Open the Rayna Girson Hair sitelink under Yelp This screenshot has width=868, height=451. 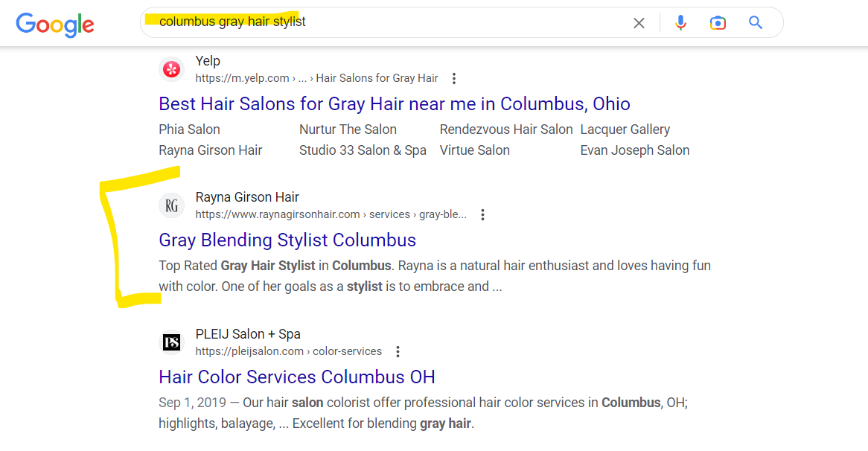pos(211,150)
